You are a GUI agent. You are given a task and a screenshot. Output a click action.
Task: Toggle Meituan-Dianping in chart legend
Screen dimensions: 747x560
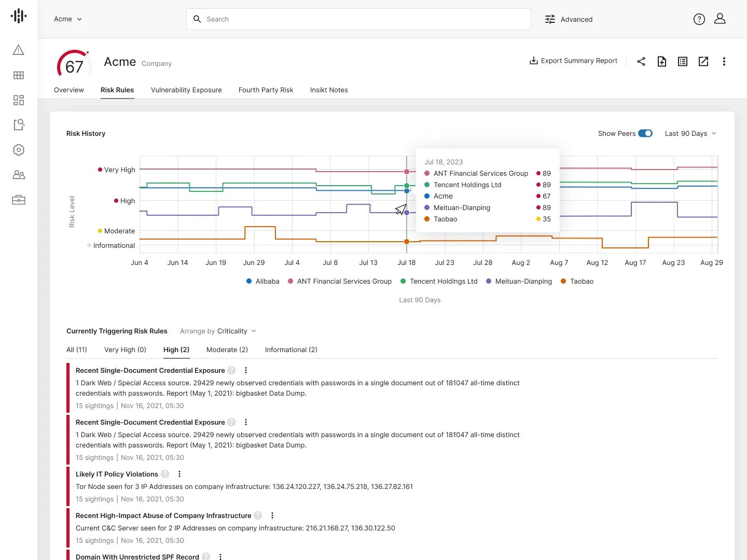tap(519, 281)
